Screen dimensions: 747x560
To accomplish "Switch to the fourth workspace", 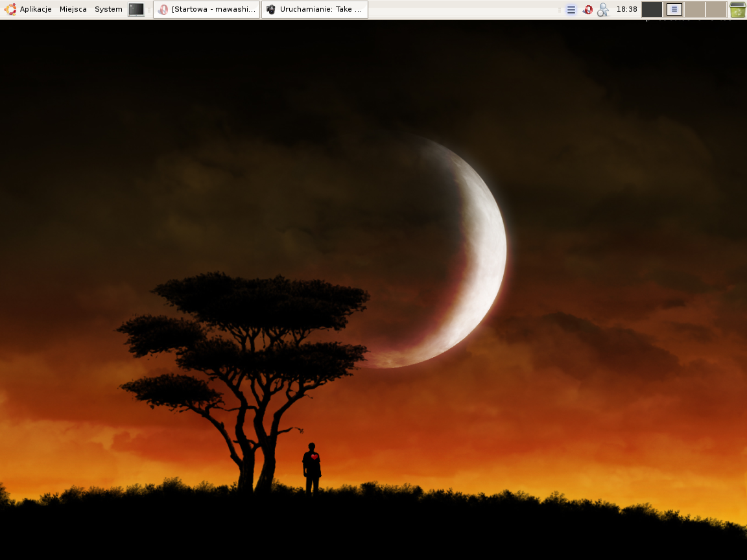I will (x=716, y=10).
